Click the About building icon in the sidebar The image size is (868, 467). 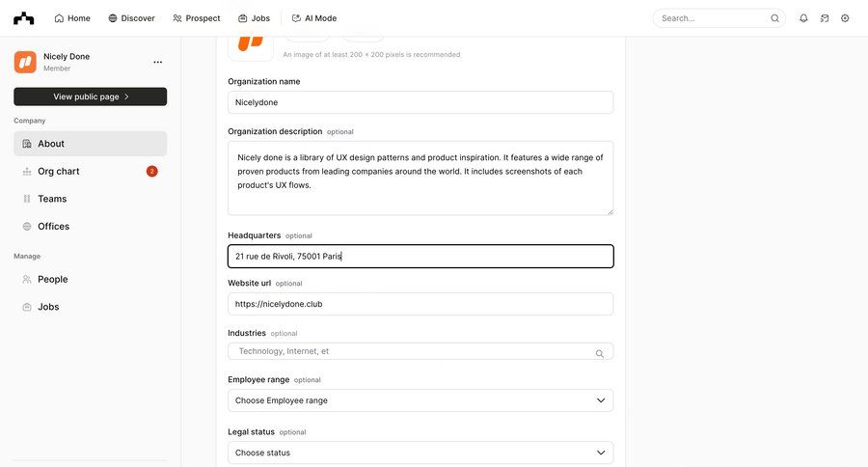[x=27, y=144]
